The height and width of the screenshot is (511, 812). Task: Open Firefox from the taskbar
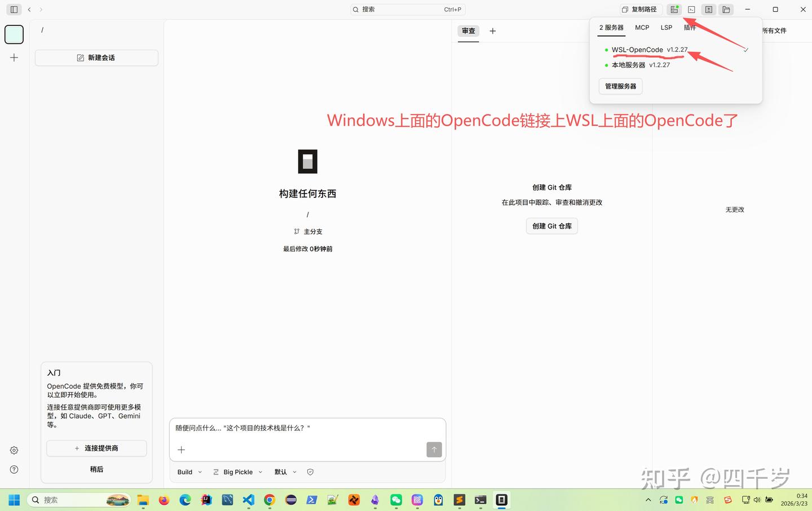[164, 500]
